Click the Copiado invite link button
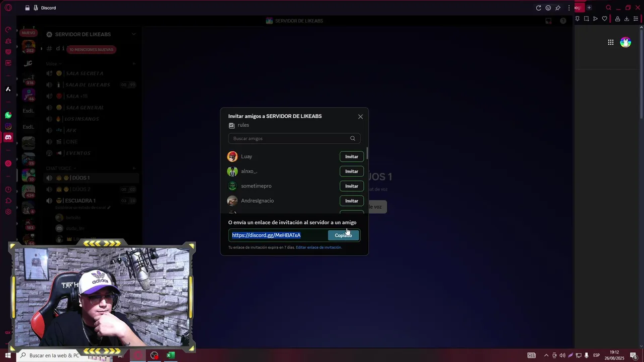Viewport: 644px width, 362px height. tap(343, 235)
